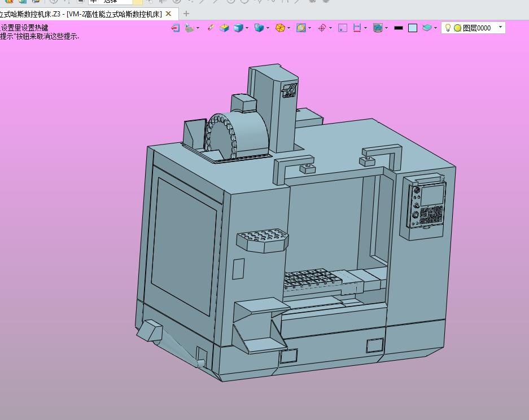The width and height of the screenshot is (529, 420).
Task: Expand the shaded cube dropdown arrow
Action: [x=247, y=28]
